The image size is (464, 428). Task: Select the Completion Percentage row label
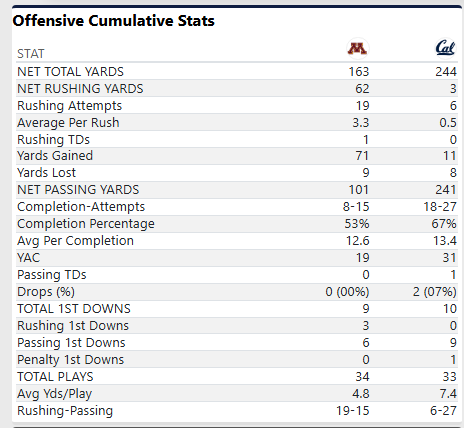pyautogui.click(x=86, y=224)
